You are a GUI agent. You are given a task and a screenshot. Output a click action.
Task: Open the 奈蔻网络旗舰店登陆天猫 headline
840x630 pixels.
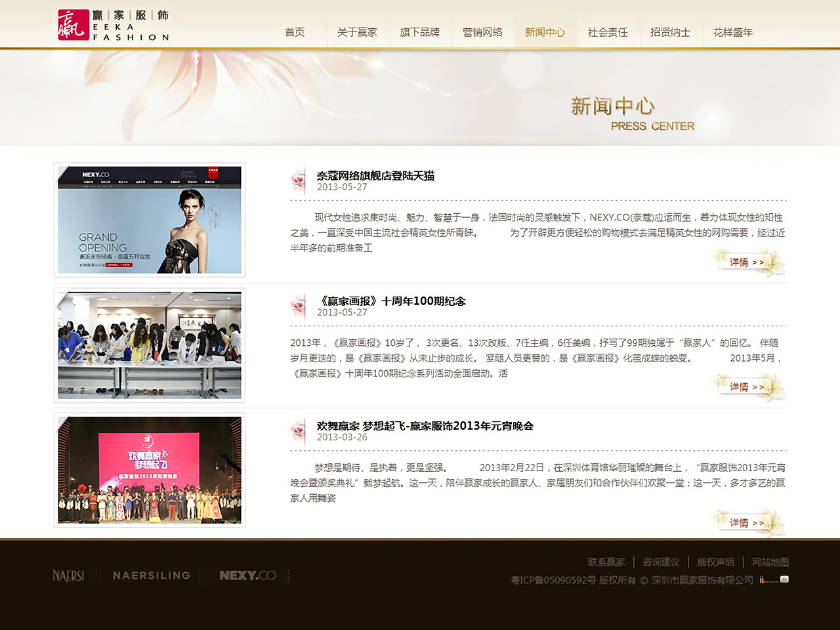pos(375,176)
